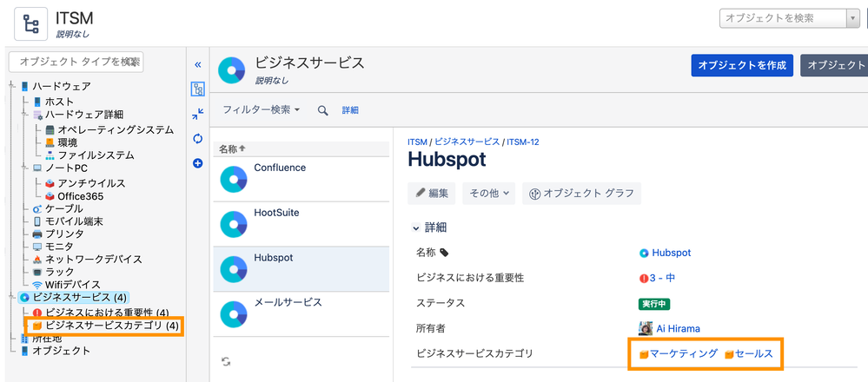
Task: Select ホスト in the tree
Action: coord(59,102)
